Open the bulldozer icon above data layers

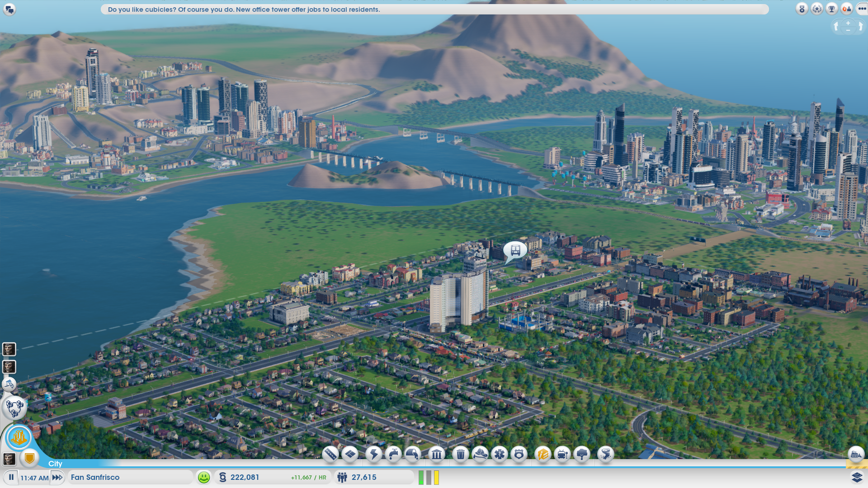pyautogui.click(x=856, y=454)
